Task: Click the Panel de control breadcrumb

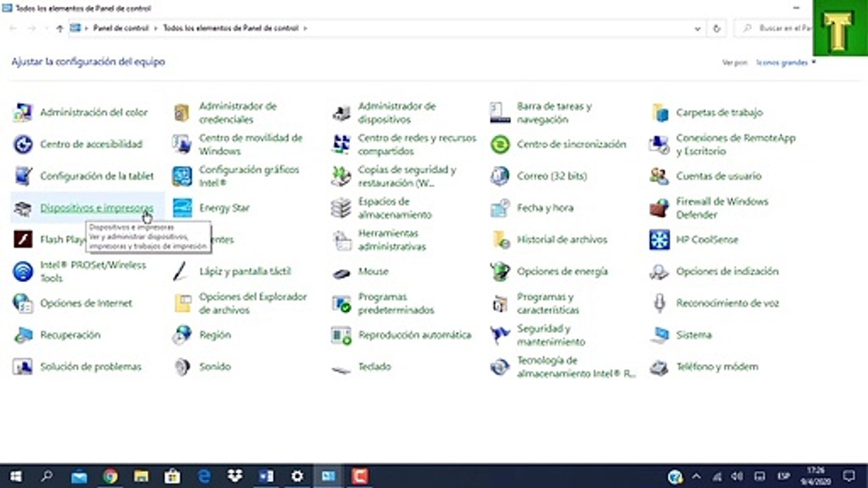Action: point(121,28)
